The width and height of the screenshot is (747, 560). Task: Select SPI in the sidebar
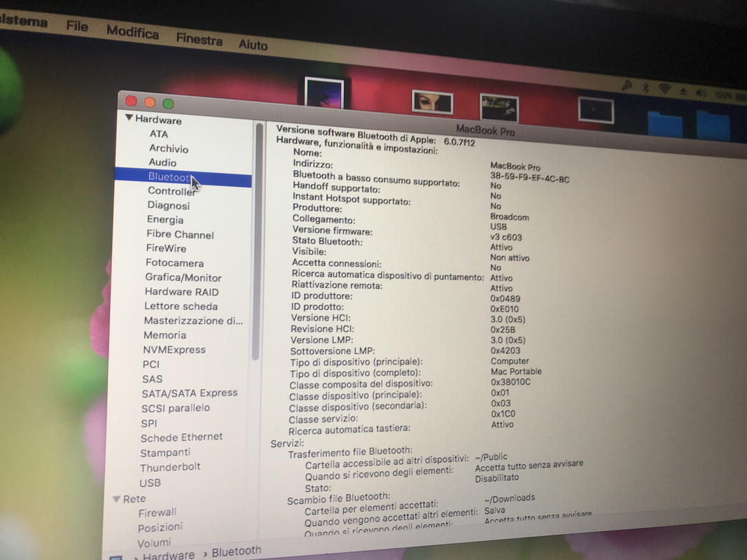(148, 423)
